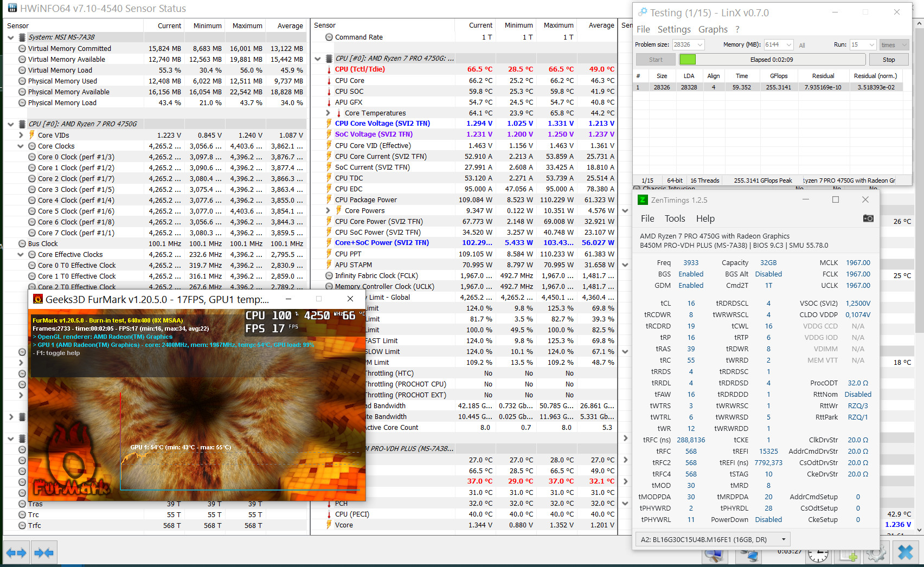Click the thermometer icon beside PCH

tap(329, 503)
